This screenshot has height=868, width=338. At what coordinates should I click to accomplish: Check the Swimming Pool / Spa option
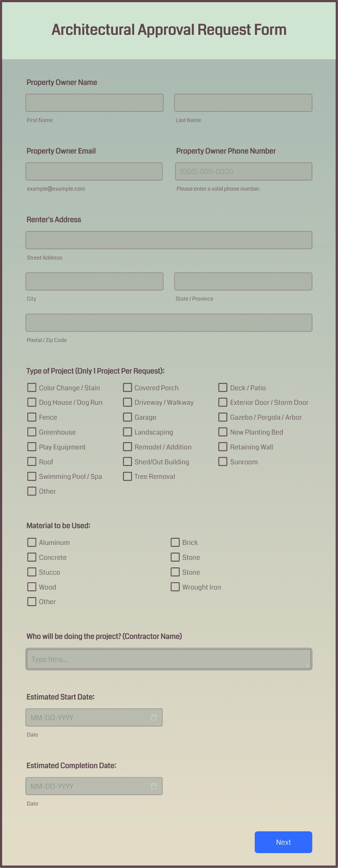click(32, 476)
